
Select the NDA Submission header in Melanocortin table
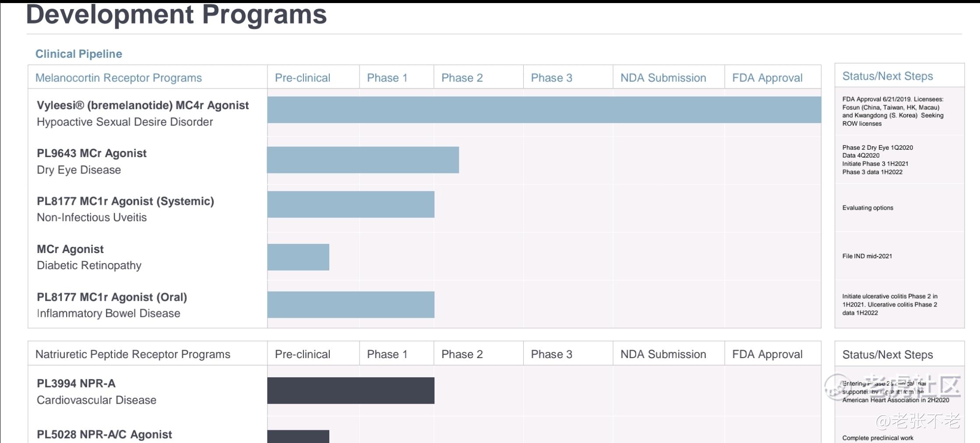click(x=663, y=78)
